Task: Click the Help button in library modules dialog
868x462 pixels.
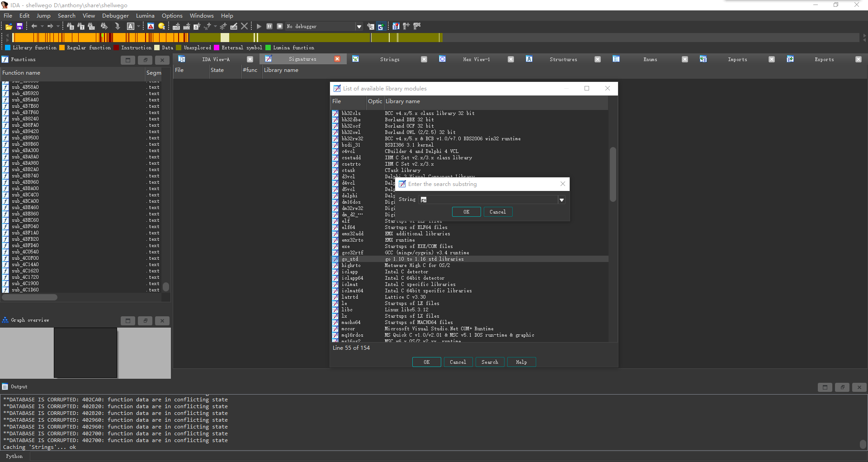Action: click(x=521, y=362)
